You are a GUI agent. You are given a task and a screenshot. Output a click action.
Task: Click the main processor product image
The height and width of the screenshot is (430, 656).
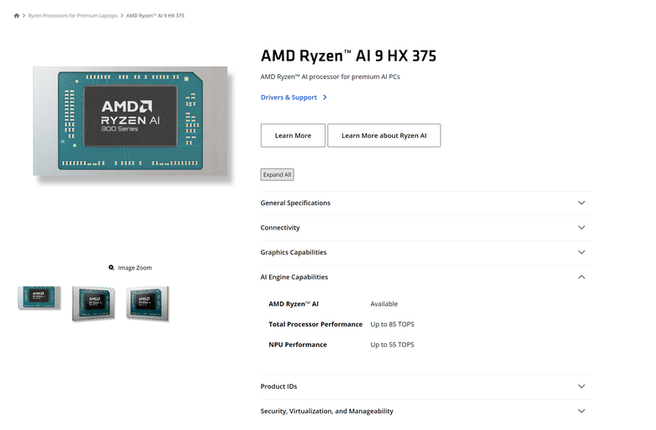[x=131, y=121]
